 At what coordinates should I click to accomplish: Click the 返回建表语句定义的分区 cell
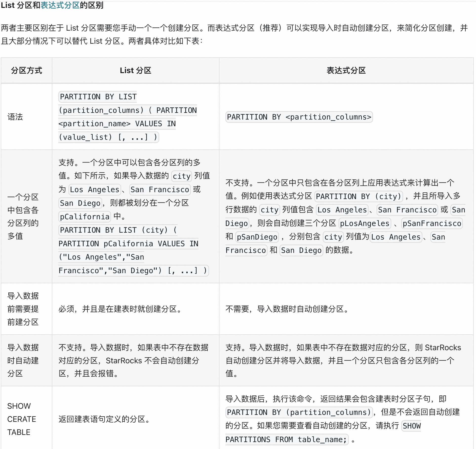click(x=104, y=419)
